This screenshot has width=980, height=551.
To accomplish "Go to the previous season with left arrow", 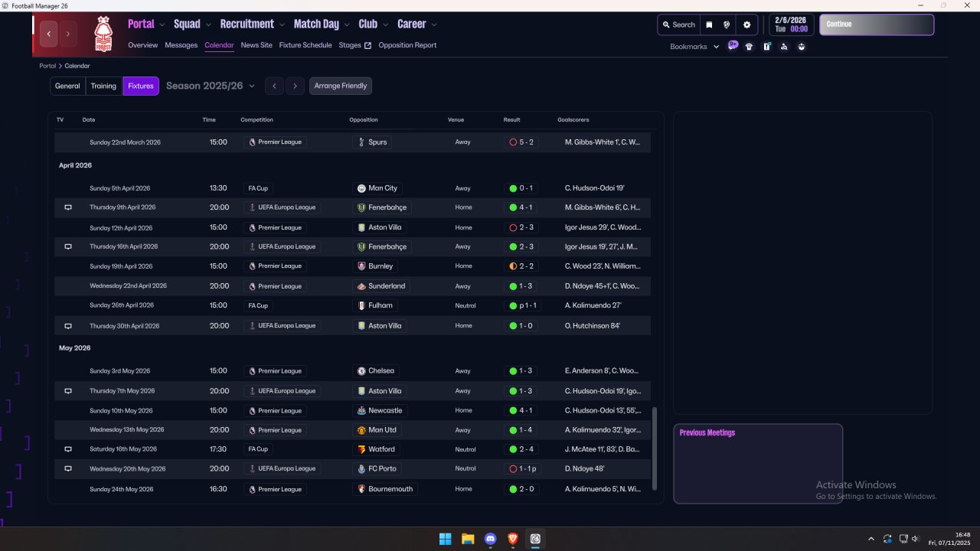I will coord(275,86).
